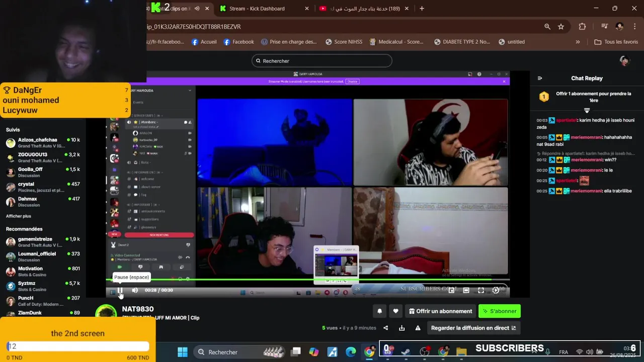Image resolution: width=644 pixels, height=362 pixels.
Task: Open Chrome profile avatar
Action: pos(619,27)
